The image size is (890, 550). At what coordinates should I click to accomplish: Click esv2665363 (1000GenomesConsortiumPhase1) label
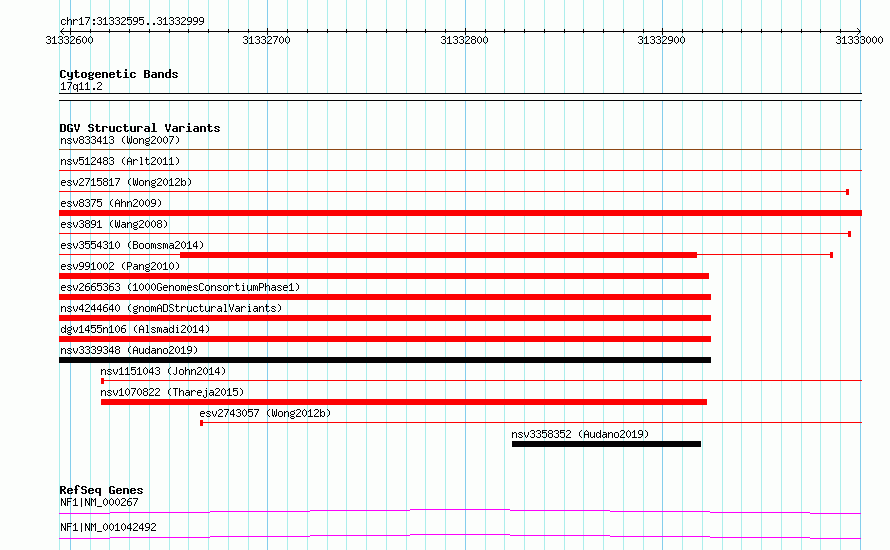pyautogui.click(x=180, y=287)
